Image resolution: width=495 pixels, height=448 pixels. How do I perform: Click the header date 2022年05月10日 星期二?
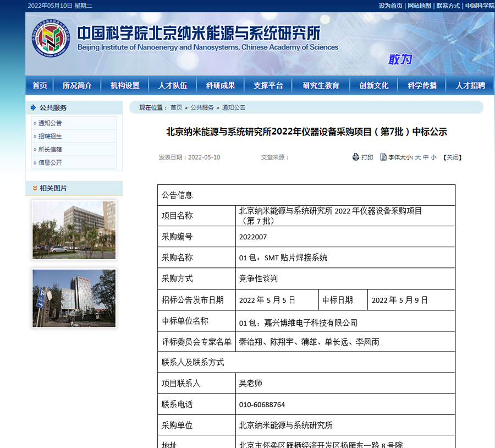point(60,6)
